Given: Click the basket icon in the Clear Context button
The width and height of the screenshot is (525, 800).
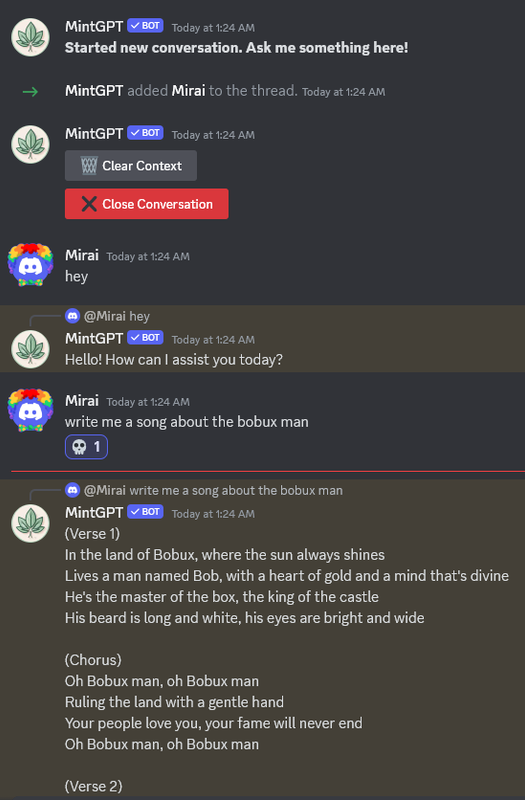Looking at the screenshot, I should 89,165.
